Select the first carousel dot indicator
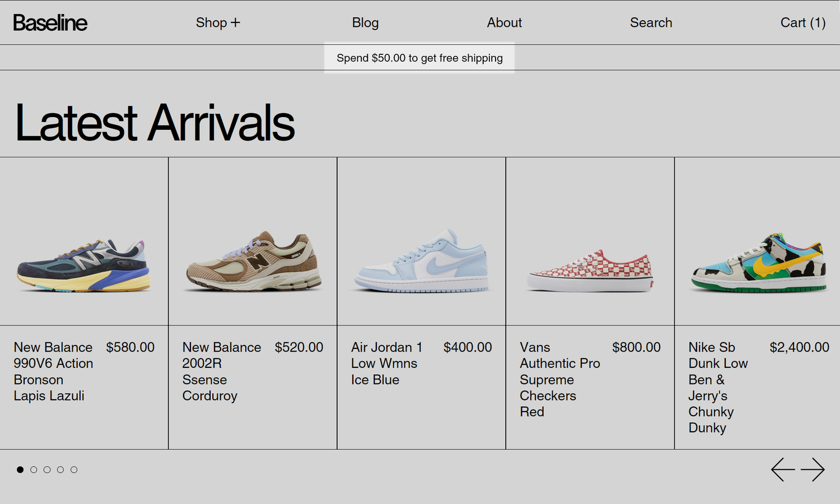The height and width of the screenshot is (504, 840). (x=20, y=470)
